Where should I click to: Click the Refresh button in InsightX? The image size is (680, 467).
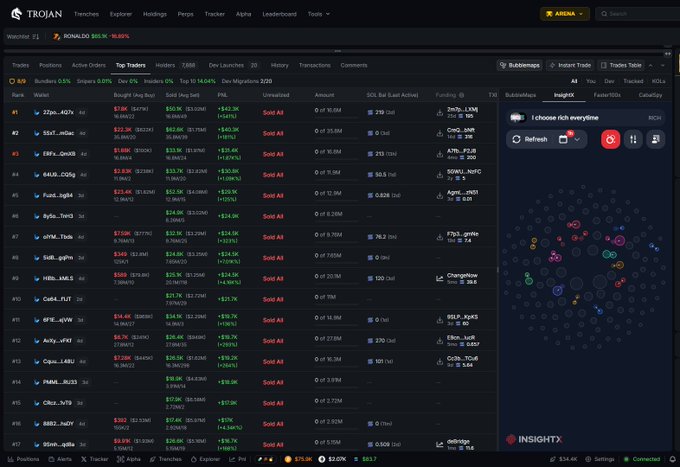click(x=530, y=139)
